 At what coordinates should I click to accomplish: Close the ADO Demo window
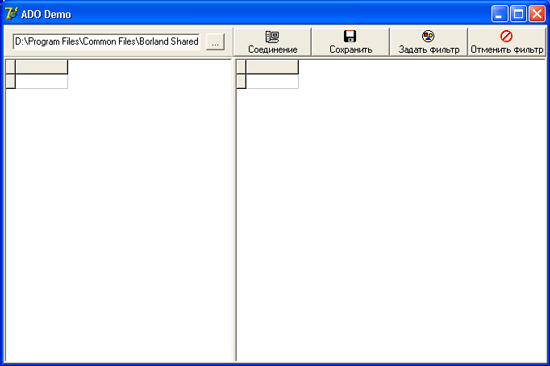point(537,14)
